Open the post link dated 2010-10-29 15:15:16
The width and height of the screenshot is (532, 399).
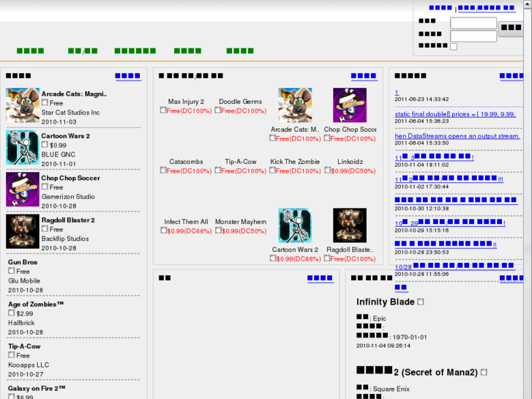click(450, 223)
